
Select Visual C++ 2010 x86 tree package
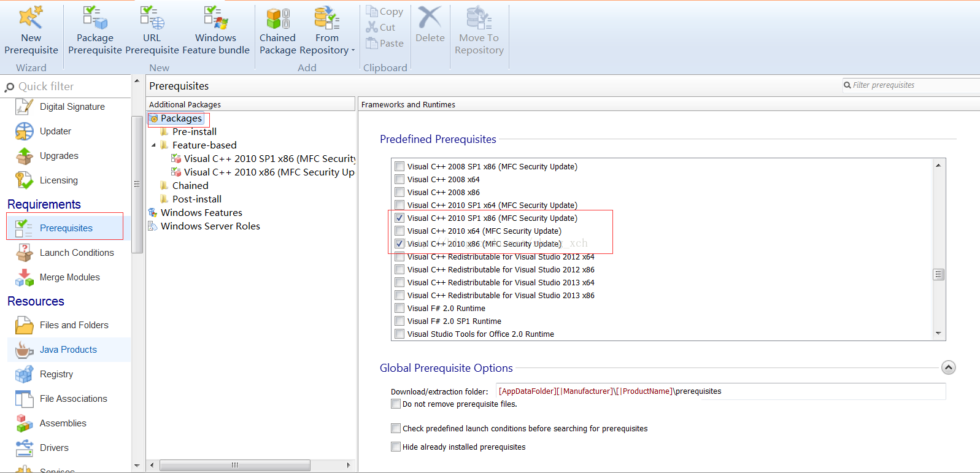tap(264, 172)
